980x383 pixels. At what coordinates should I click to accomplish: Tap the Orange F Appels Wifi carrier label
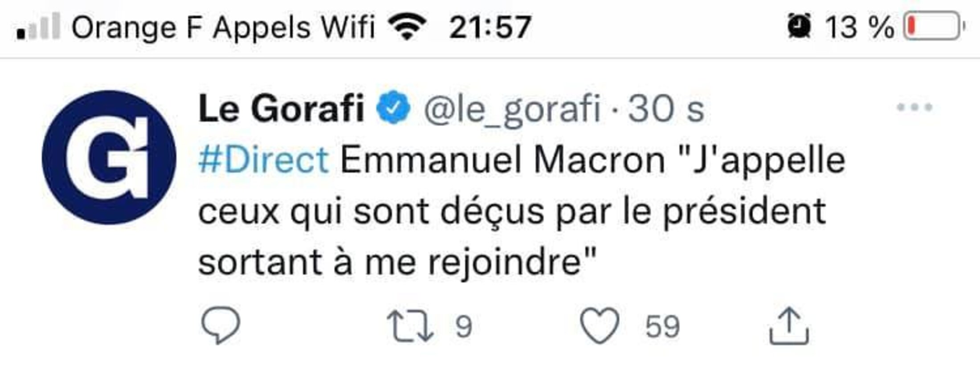coord(223,27)
